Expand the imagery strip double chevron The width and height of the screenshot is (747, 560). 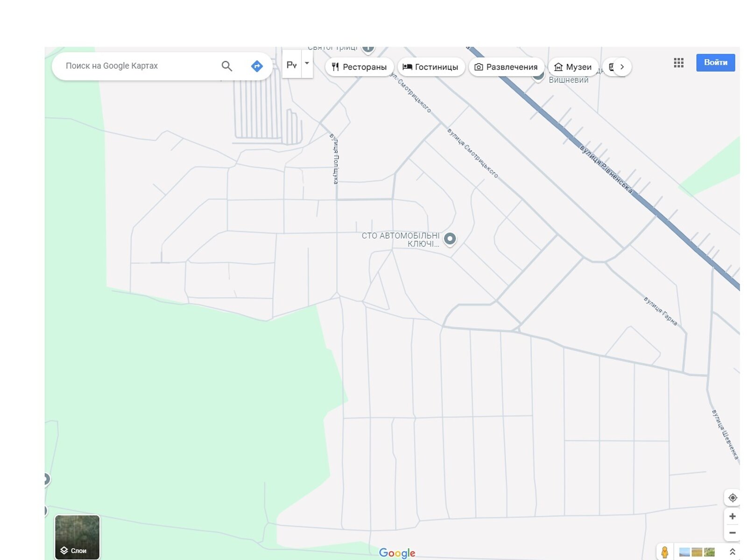coord(732,552)
